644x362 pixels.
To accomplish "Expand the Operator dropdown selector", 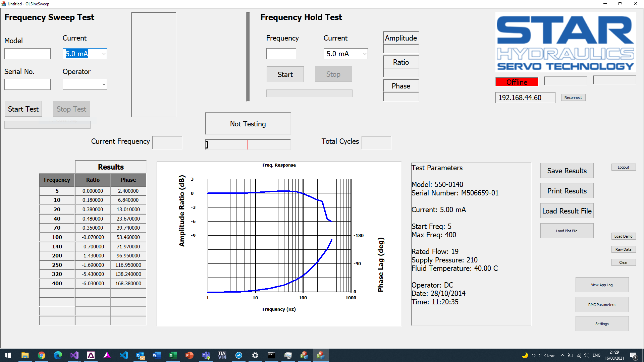I will (102, 84).
